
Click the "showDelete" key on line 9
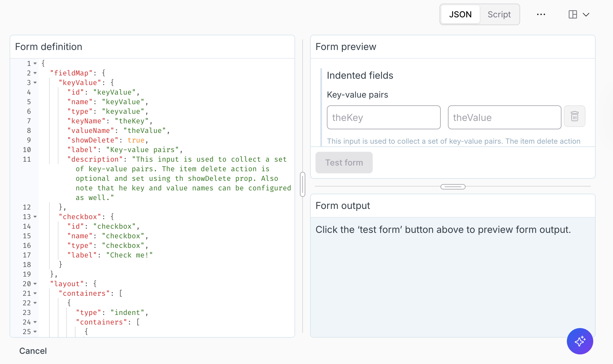coord(93,140)
